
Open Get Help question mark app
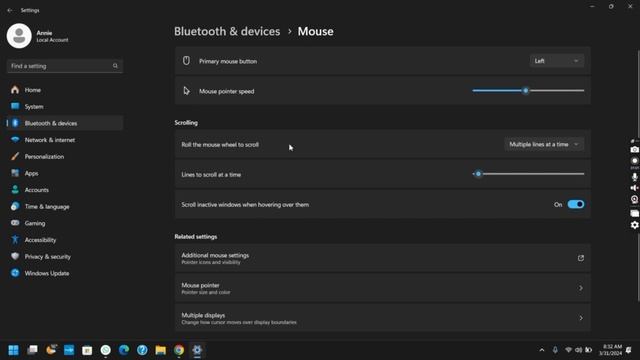tap(142, 350)
